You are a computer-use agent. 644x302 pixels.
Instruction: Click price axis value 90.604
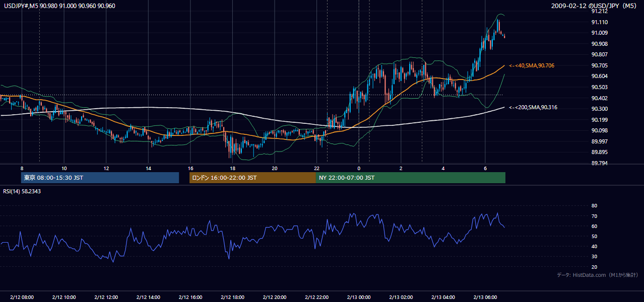pyautogui.click(x=599, y=76)
